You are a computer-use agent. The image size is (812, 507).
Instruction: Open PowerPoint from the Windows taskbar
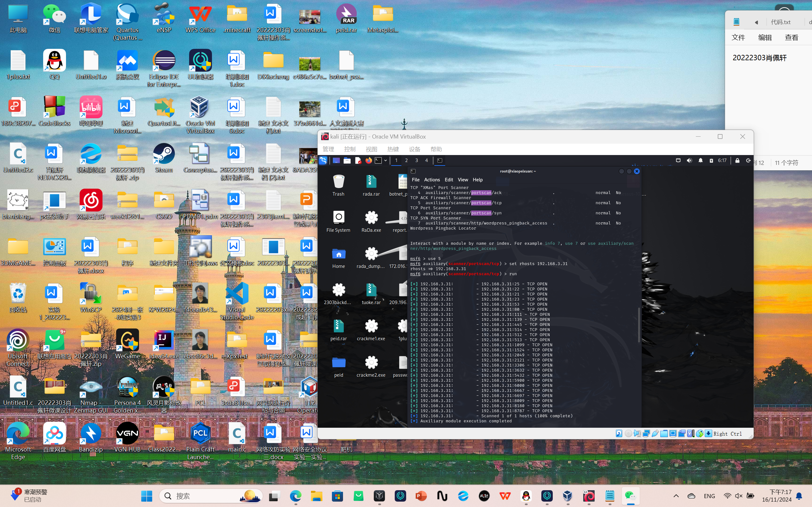point(421,496)
